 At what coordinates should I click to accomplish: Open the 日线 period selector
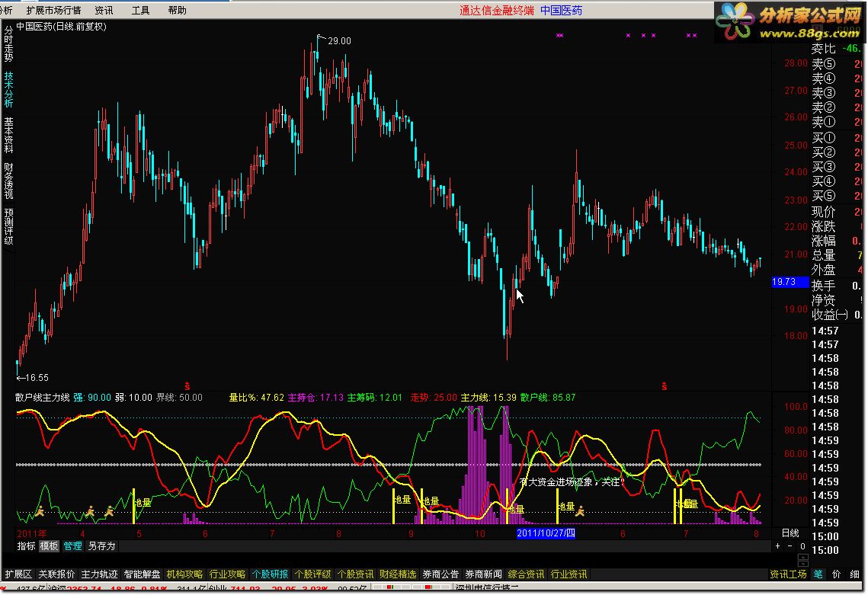[x=790, y=533]
